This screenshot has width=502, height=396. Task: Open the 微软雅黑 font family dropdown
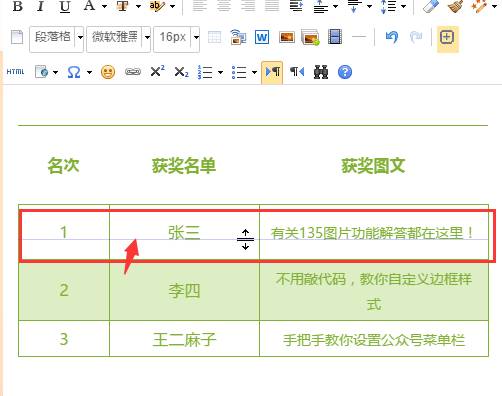[147, 37]
